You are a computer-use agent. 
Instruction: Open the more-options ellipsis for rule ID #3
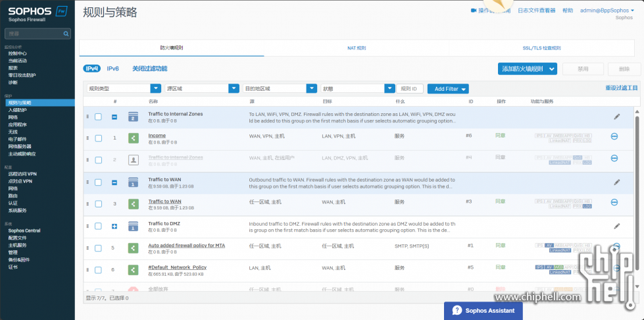pyautogui.click(x=614, y=202)
